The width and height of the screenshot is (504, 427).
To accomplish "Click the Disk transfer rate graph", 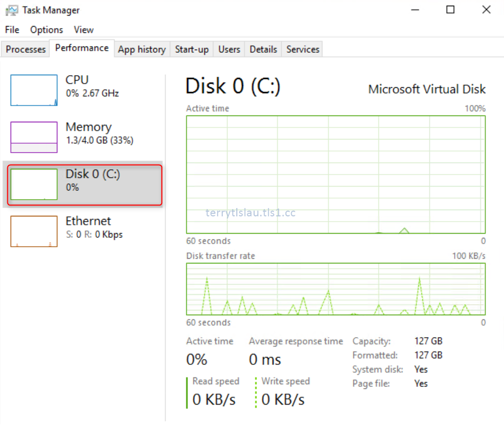I will [x=335, y=290].
